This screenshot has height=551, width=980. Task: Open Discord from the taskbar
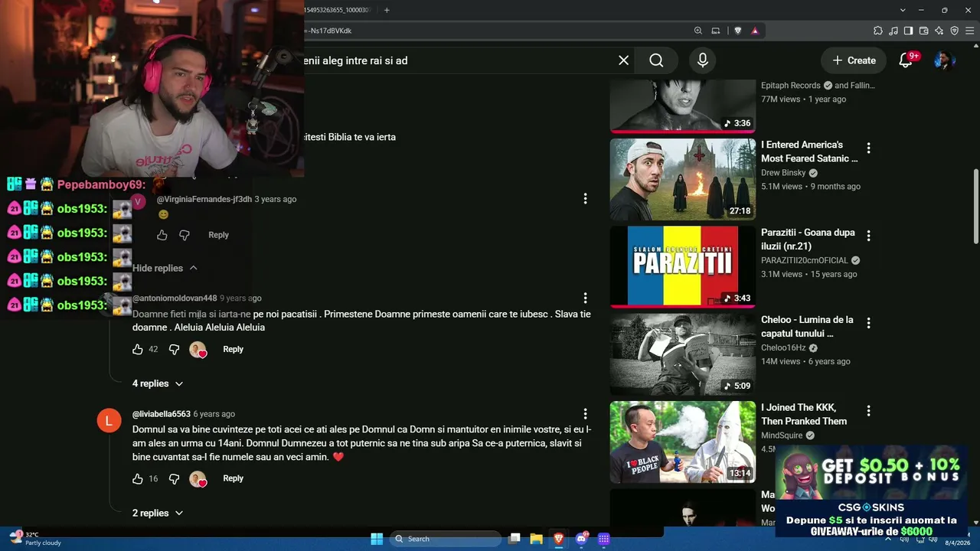581,539
